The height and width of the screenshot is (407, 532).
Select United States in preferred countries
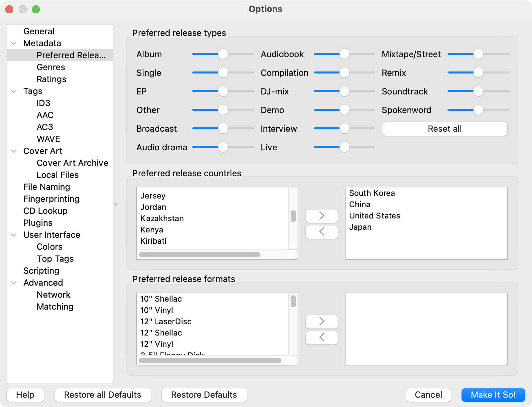coord(426,216)
